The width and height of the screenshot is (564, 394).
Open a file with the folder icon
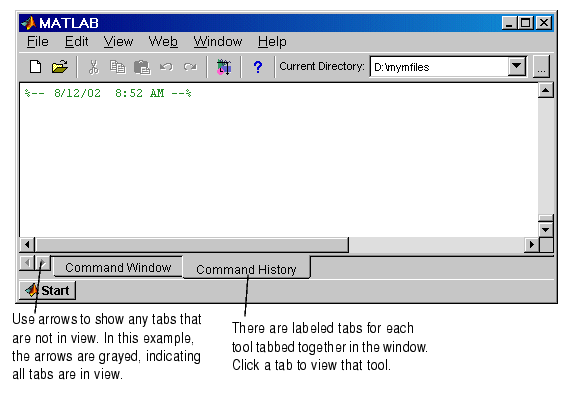click(x=60, y=67)
